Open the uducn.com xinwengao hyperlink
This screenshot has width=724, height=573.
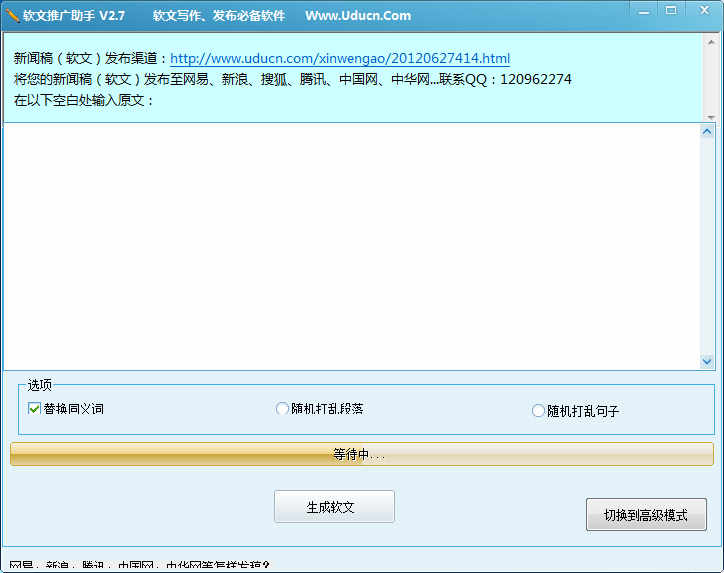[x=340, y=59]
